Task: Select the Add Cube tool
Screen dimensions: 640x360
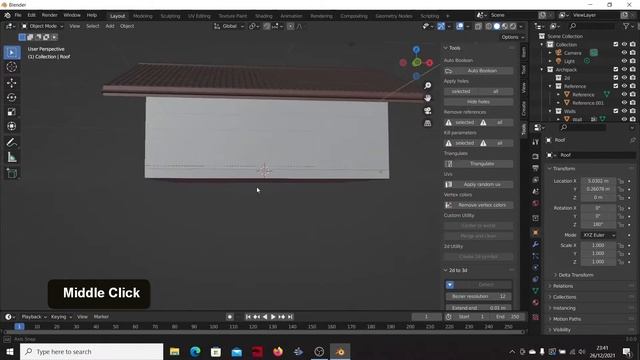Action: 11,173
